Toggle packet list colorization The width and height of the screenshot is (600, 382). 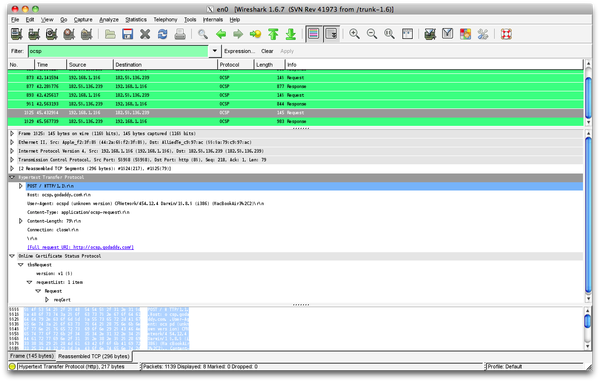click(x=314, y=34)
